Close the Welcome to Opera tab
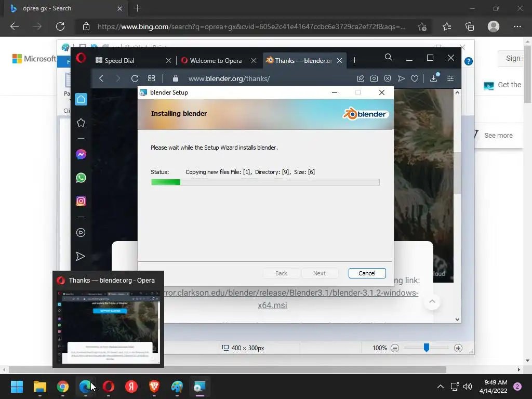This screenshot has width=532, height=399. click(x=254, y=60)
